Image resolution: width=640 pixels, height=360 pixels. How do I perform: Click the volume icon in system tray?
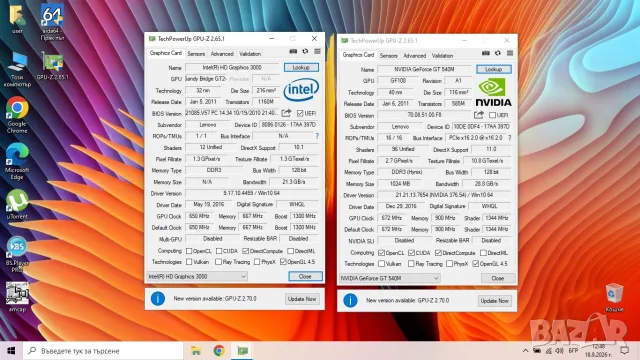(x=560, y=351)
